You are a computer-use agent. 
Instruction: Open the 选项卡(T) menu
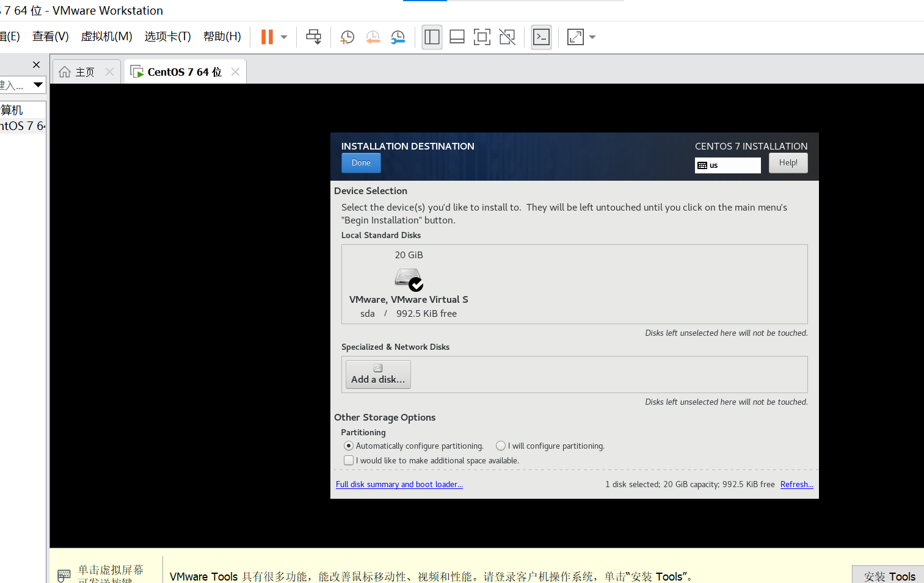tap(167, 37)
